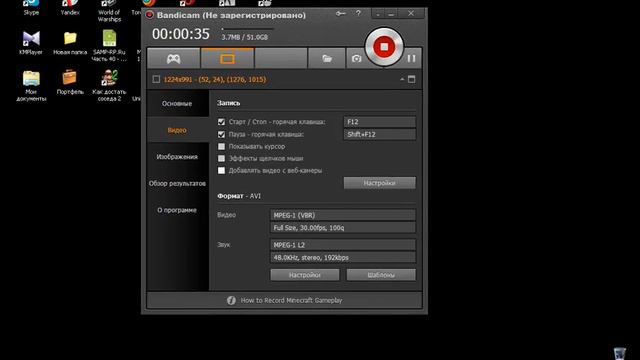Click the Bandicam logo in title bar
Viewport: 640px width, 360px height.
pyautogui.click(x=150, y=15)
